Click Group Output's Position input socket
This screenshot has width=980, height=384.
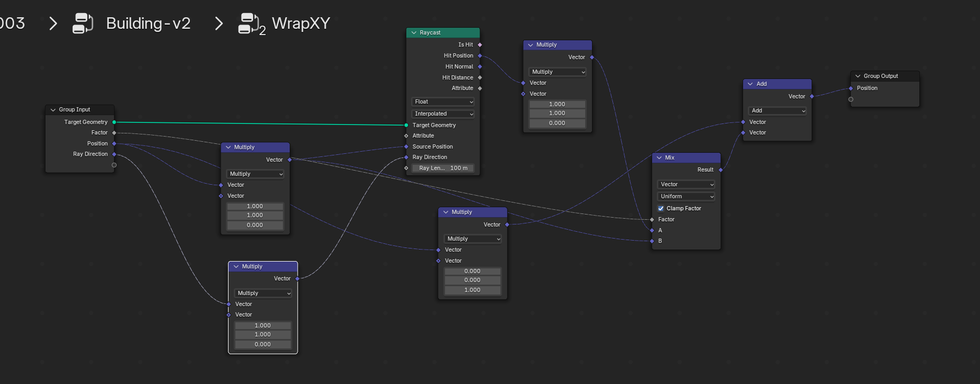click(x=851, y=88)
